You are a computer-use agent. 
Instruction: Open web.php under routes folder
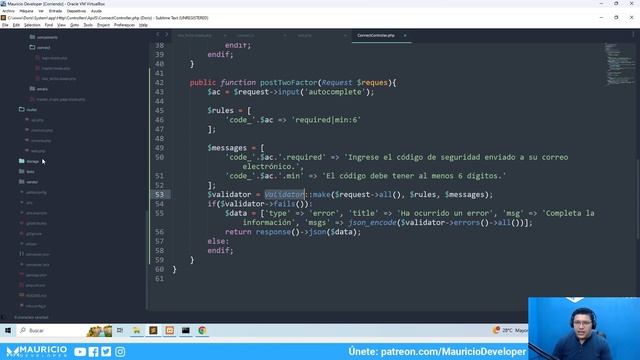click(x=35, y=151)
